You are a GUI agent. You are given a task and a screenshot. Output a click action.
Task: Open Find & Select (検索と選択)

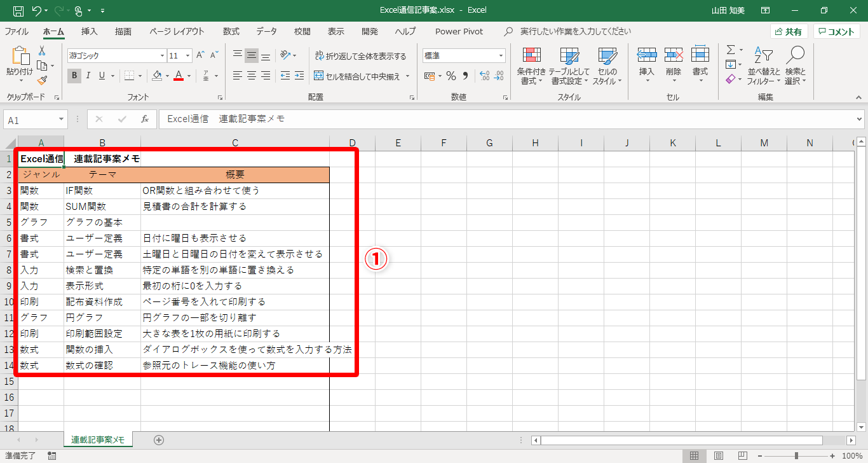coord(795,66)
